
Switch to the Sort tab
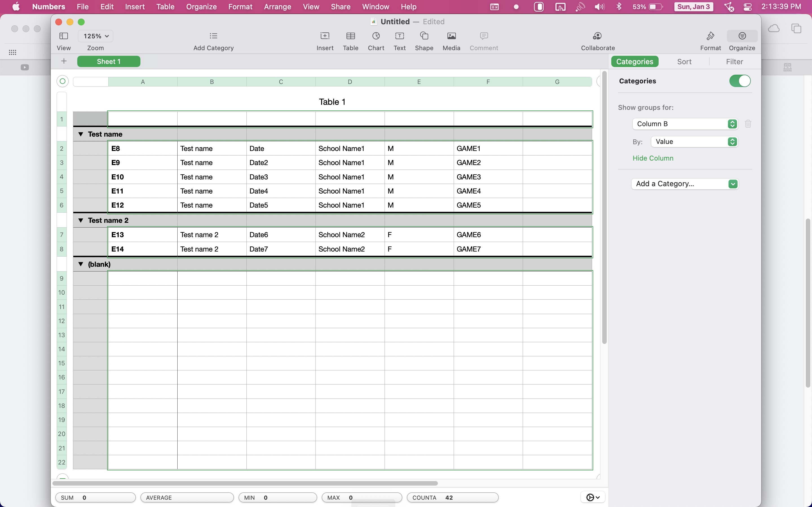(684, 62)
